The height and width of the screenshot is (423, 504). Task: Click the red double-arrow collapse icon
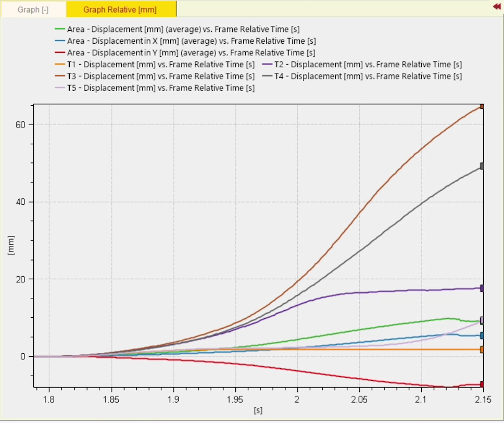pos(497,6)
